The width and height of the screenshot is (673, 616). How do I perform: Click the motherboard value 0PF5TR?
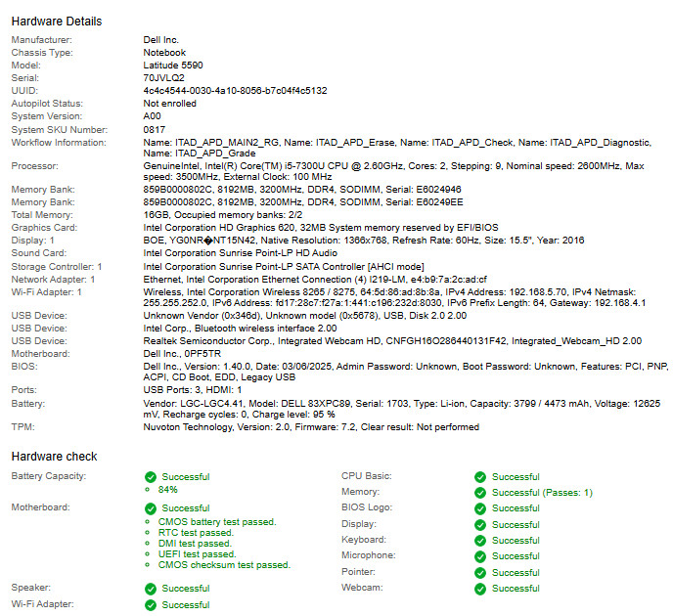point(182,354)
